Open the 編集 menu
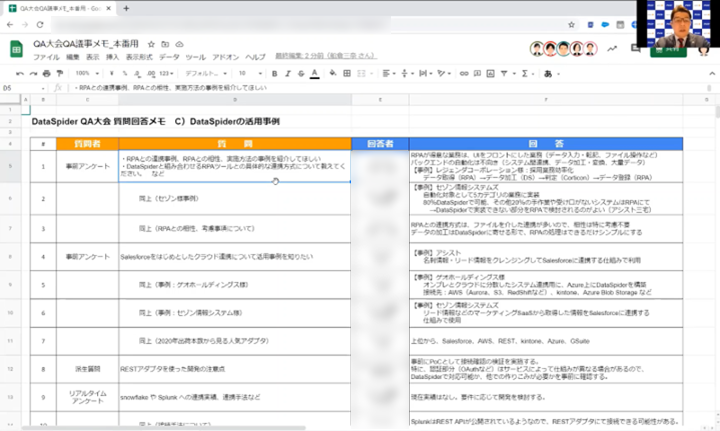720x431 pixels. pos(73,57)
